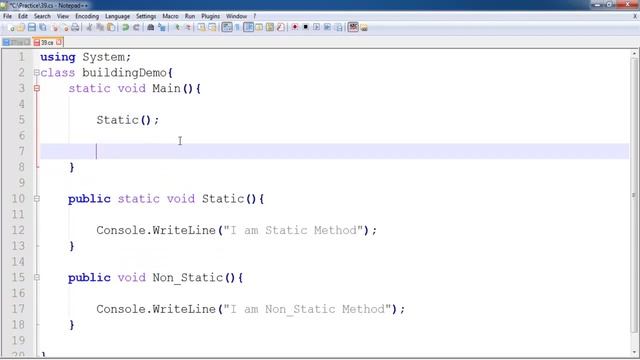Click the Print toolbar icon
Viewport: 640px width, 360px height.
point(75,27)
